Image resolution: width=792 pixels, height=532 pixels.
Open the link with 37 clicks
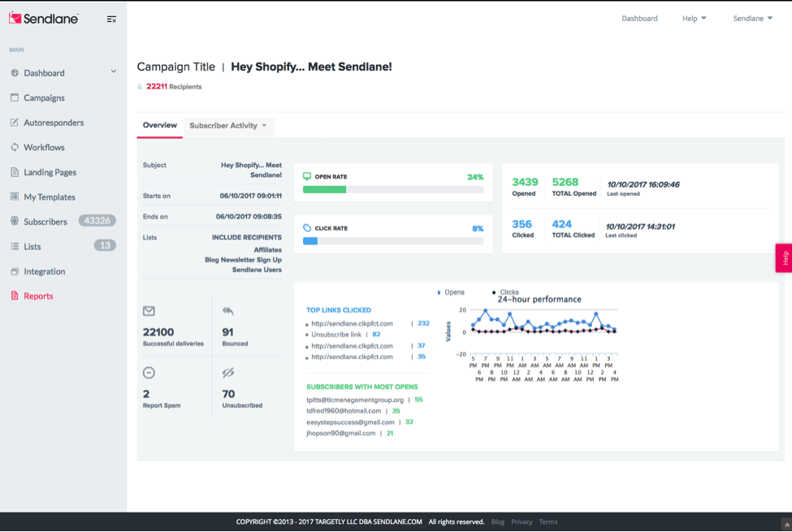click(x=352, y=345)
